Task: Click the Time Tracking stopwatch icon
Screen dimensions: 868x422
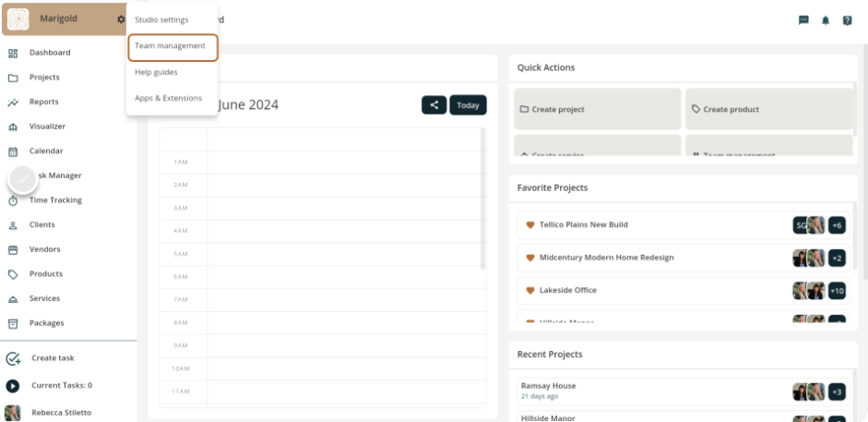Action: click(13, 201)
